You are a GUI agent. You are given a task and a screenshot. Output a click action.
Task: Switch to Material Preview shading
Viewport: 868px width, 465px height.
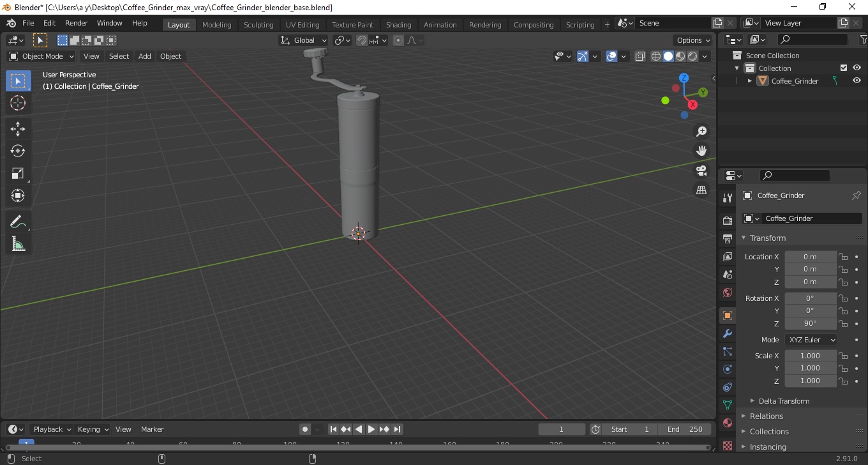pyautogui.click(x=680, y=56)
